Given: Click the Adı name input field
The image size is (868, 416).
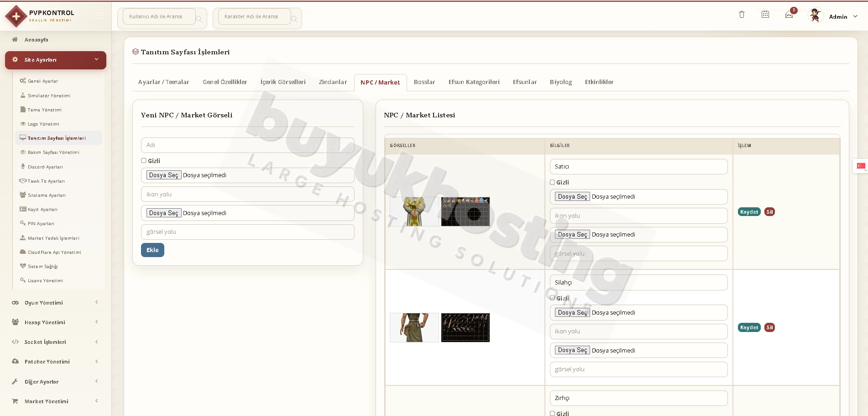Looking at the screenshot, I should tap(248, 145).
